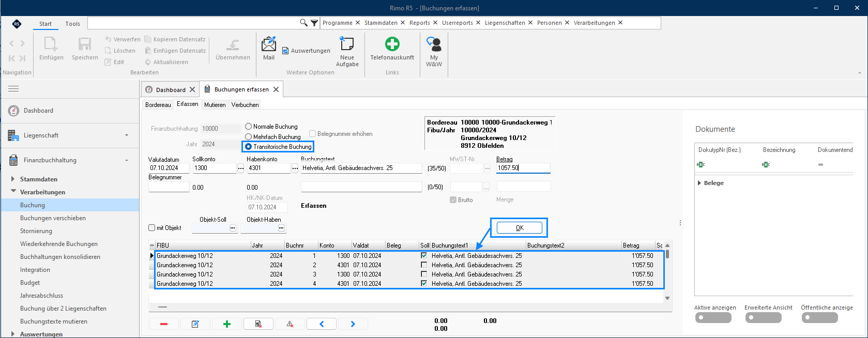Click the Speichern save icon
The image size is (868, 338).
tap(85, 44)
